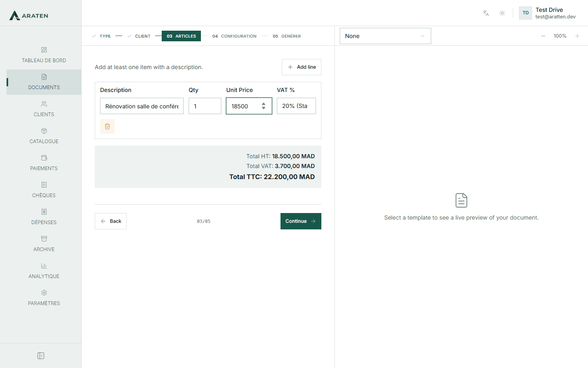Switch the interface language with translate icon
Screen dimensions: 588x368
click(x=486, y=13)
